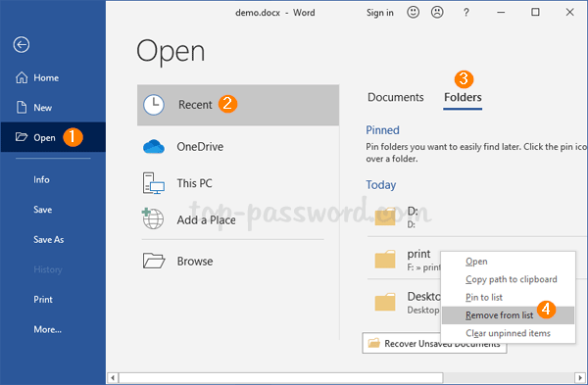Open the help question mark icon
Image resolution: width=588 pixels, height=385 pixels.
coord(465,13)
